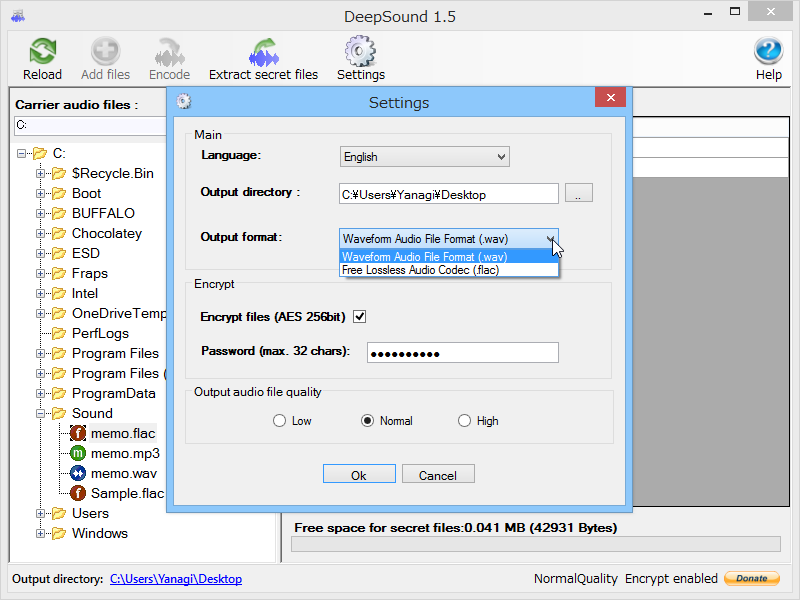The image size is (800, 600).
Task: Select the memo.mp3 file icon
Action: 78,453
